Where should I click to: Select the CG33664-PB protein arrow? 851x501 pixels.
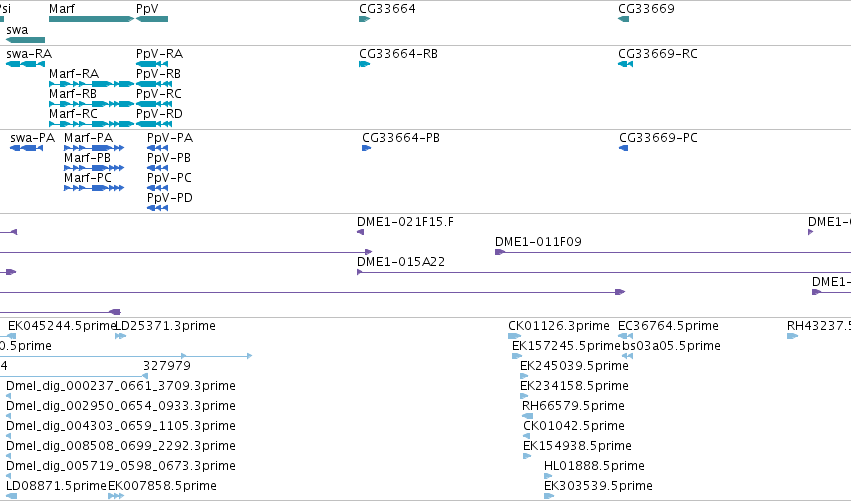pyautogui.click(x=366, y=148)
